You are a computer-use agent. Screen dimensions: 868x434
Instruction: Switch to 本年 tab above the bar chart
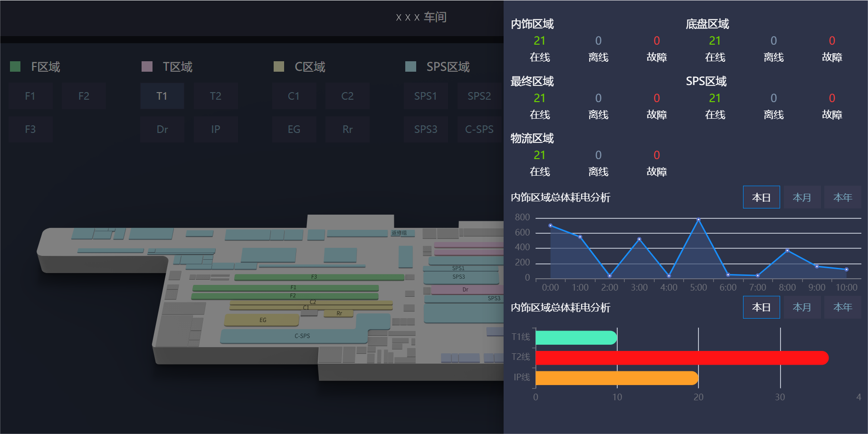tap(842, 307)
